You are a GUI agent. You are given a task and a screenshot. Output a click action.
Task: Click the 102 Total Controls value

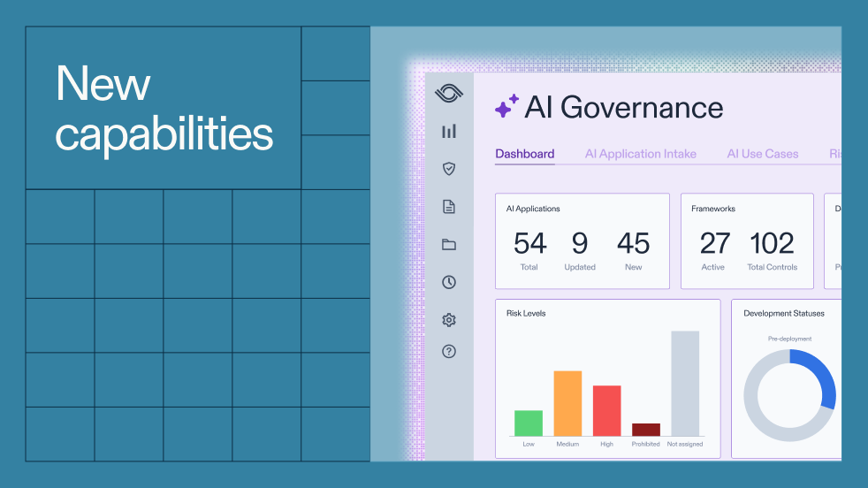point(772,244)
